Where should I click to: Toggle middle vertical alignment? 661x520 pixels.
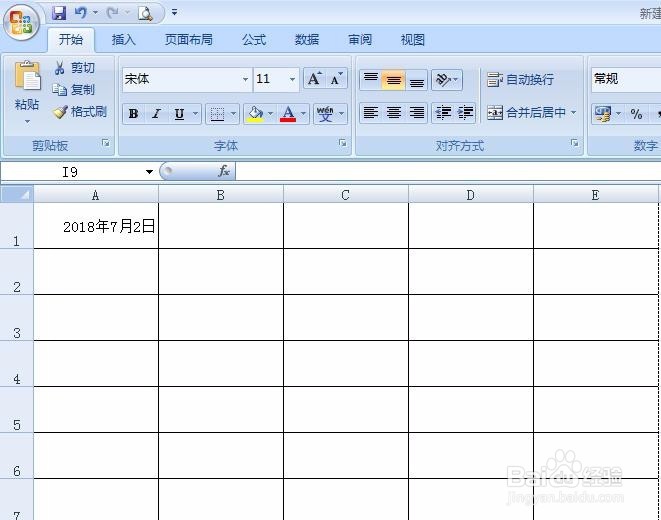tap(393, 79)
